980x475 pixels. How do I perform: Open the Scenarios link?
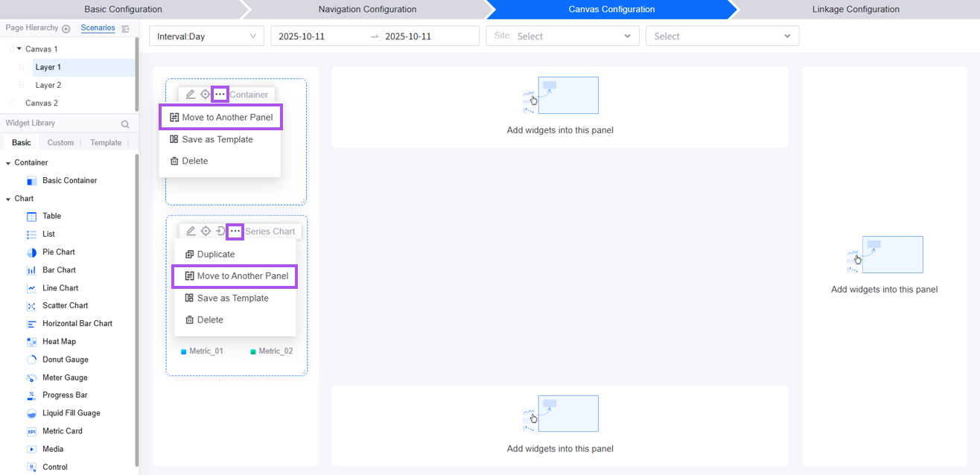pyautogui.click(x=98, y=28)
